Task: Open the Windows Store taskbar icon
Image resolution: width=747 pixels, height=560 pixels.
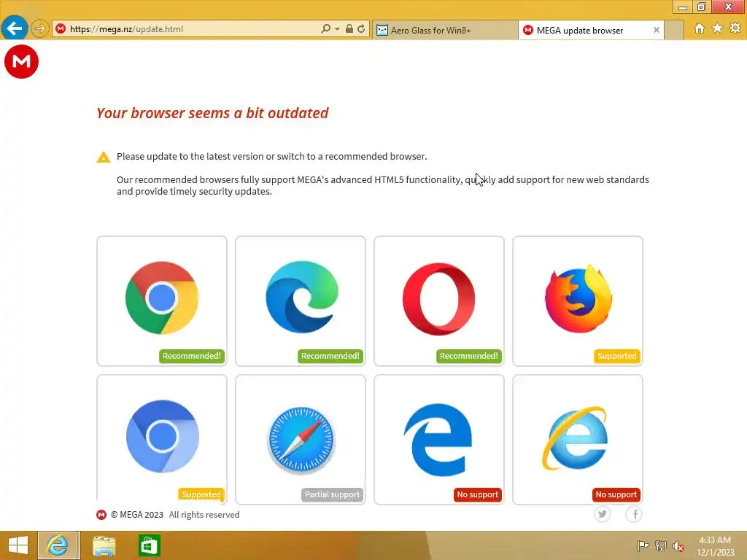Action: point(149,545)
